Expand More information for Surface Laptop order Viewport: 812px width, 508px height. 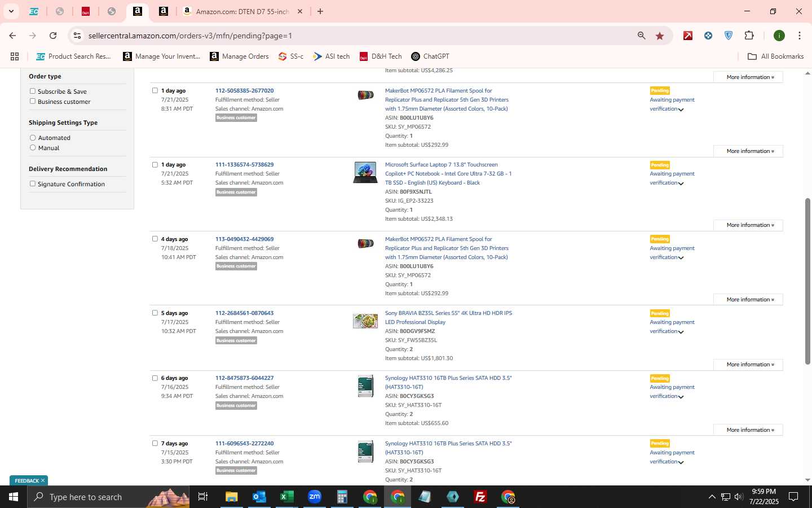click(748, 225)
